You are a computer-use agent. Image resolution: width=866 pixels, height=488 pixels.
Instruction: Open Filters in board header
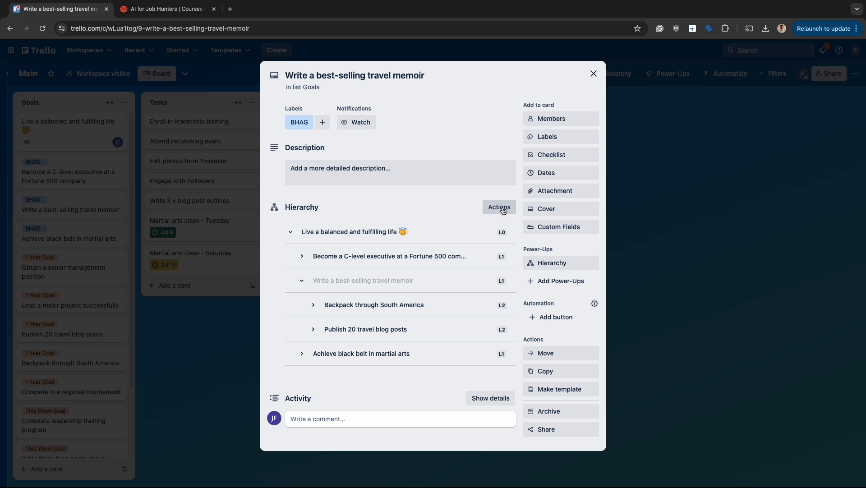[772, 73]
